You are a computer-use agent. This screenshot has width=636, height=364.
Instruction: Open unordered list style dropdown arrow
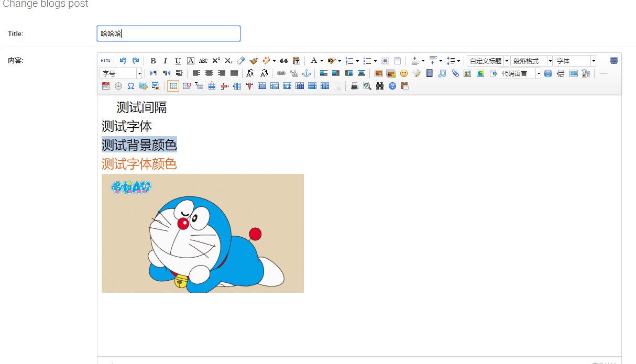point(375,61)
